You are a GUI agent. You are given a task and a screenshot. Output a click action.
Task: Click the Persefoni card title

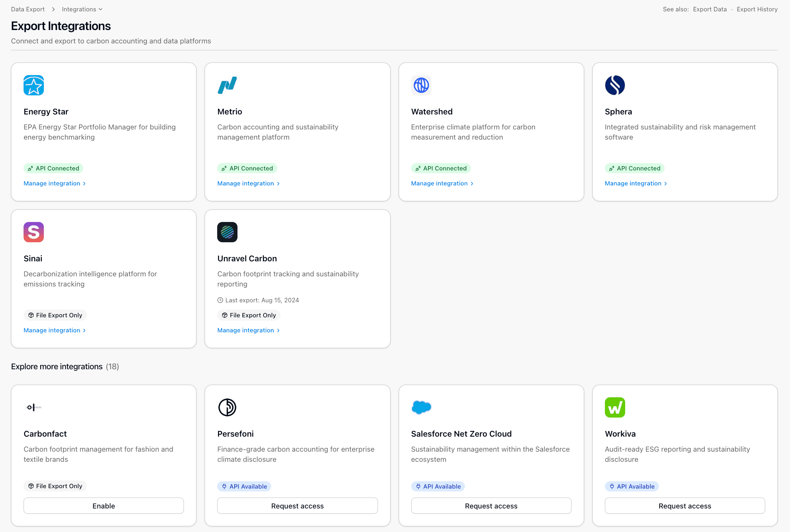235,434
